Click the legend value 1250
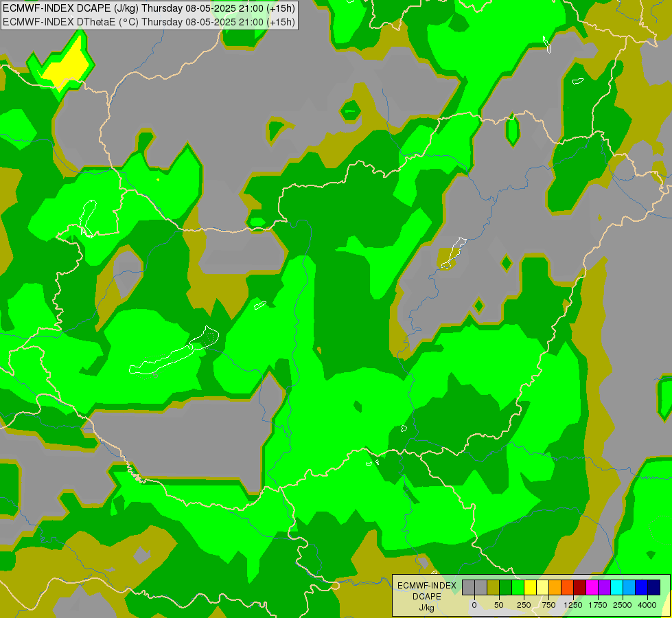This screenshot has width=672, height=618. point(573,605)
